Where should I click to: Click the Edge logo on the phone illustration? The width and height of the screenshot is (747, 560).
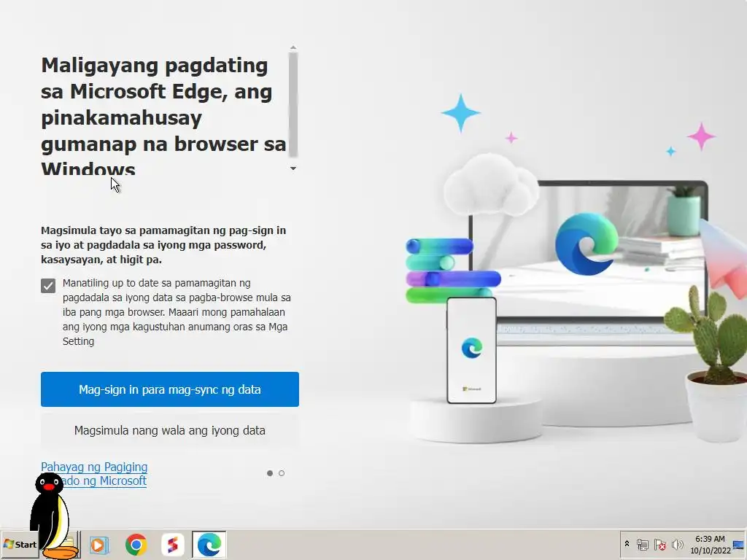(x=472, y=348)
